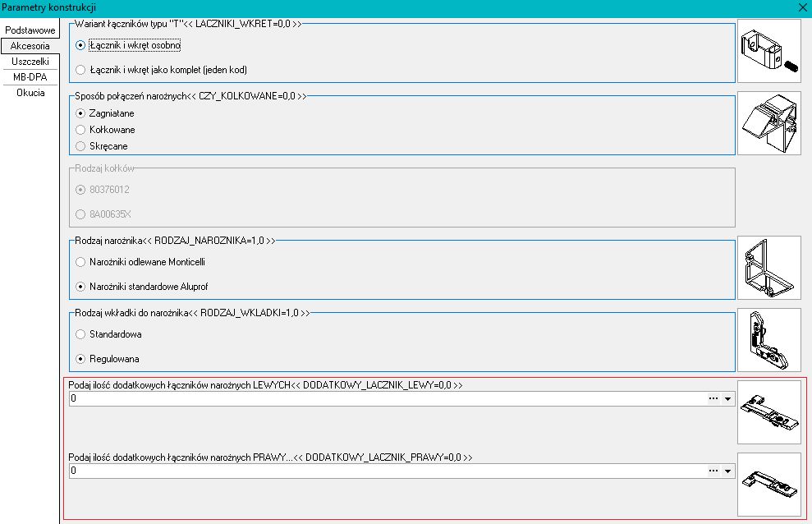Image resolution: width=812 pixels, height=524 pixels.
Task: Click the T-connector with screw image
Action: coord(768,53)
